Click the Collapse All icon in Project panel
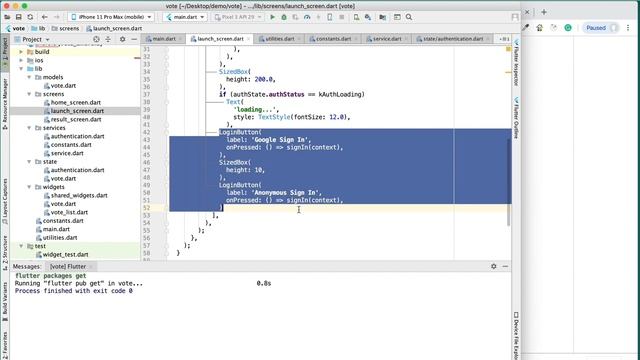 pos(108,39)
